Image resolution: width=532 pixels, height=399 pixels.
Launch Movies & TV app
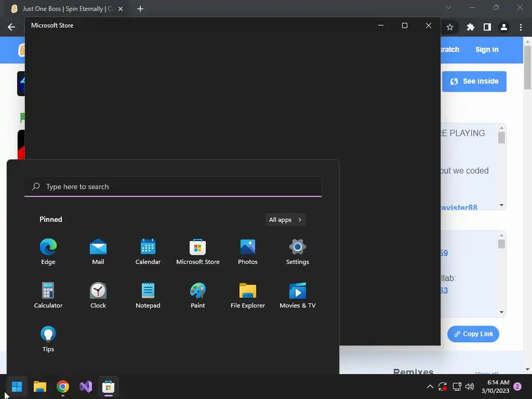[x=298, y=295]
